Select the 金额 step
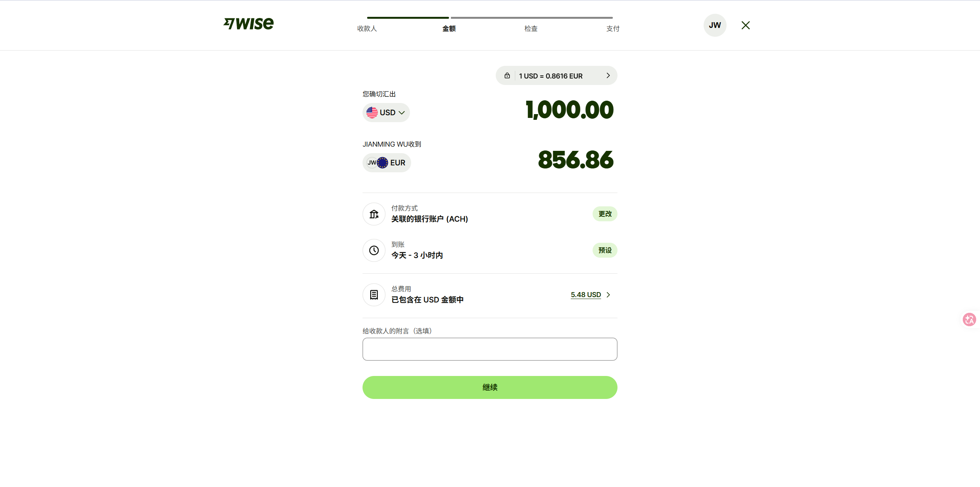Image resolution: width=980 pixels, height=487 pixels. point(449,29)
